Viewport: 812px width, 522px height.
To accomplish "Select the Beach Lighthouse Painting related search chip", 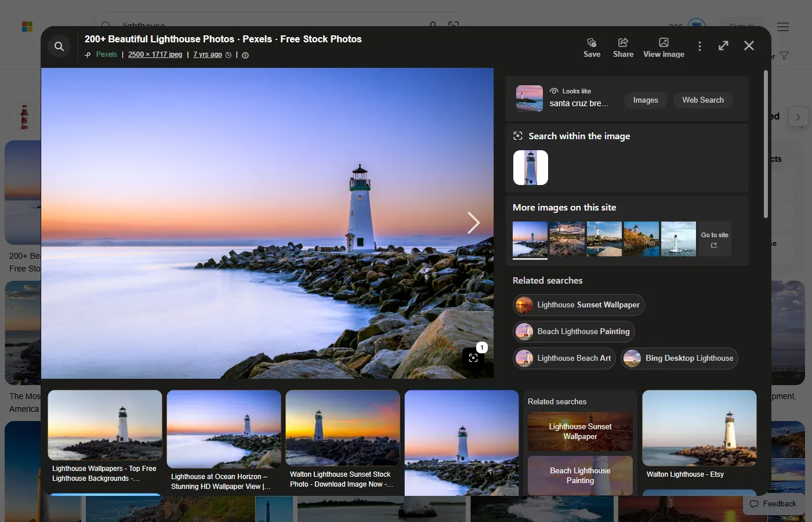I will 574,332.
